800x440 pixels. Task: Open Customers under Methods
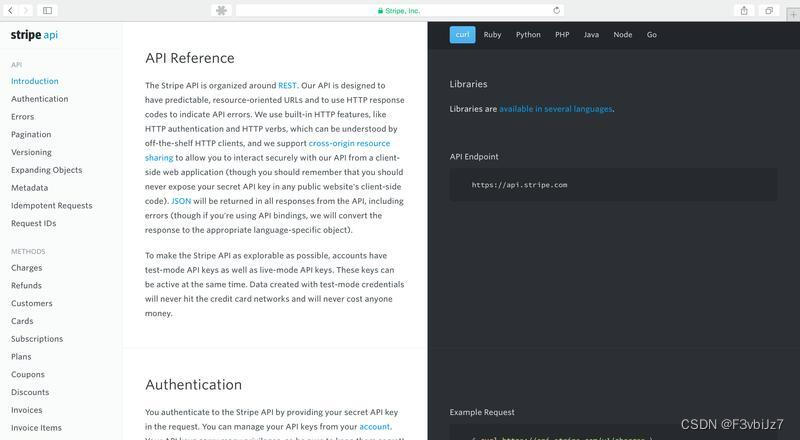pyautogui.click(x=32, y=304)
